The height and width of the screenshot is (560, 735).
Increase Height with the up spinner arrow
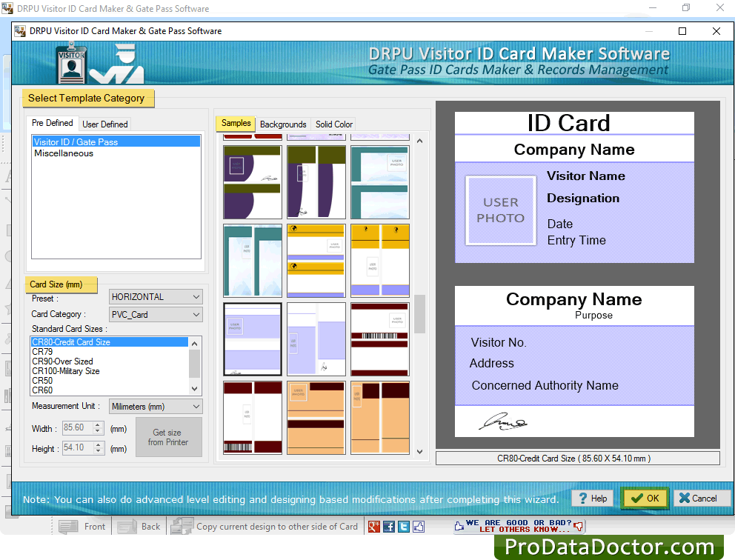[98, 444]
